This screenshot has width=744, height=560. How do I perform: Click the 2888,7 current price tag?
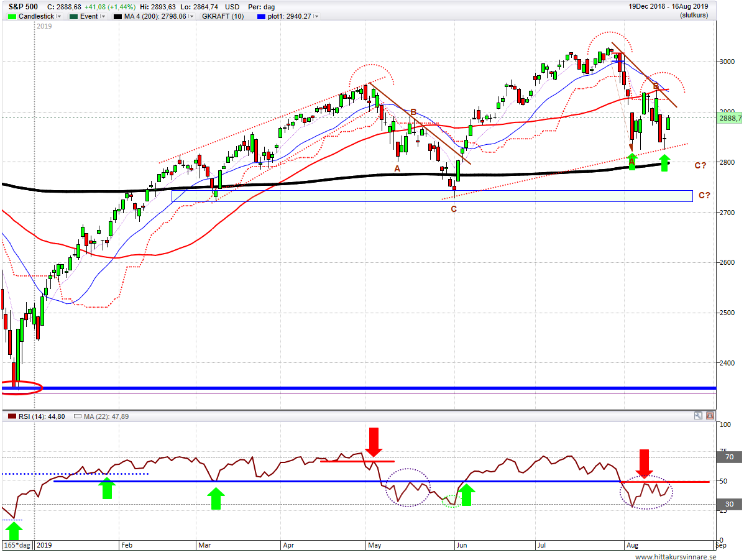click(730, 118)
